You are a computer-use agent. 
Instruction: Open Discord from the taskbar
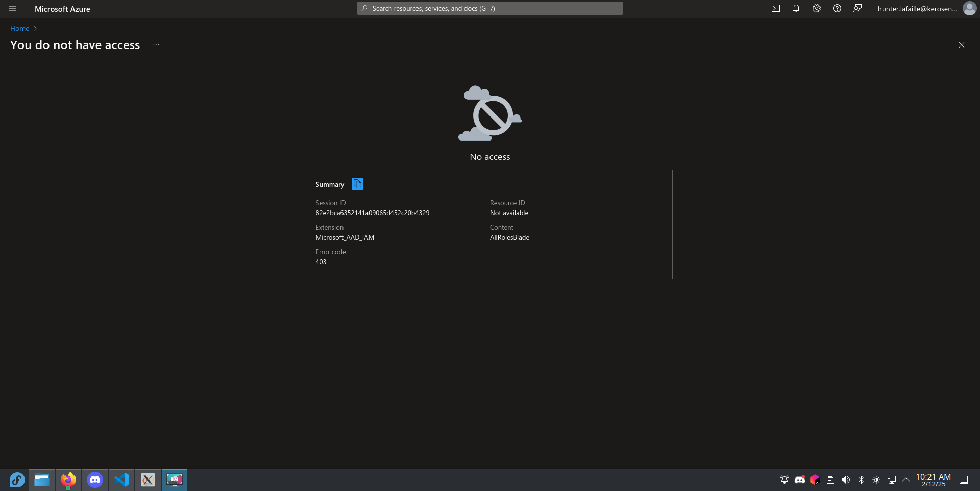pyautogui.click(x=95, y=480)
